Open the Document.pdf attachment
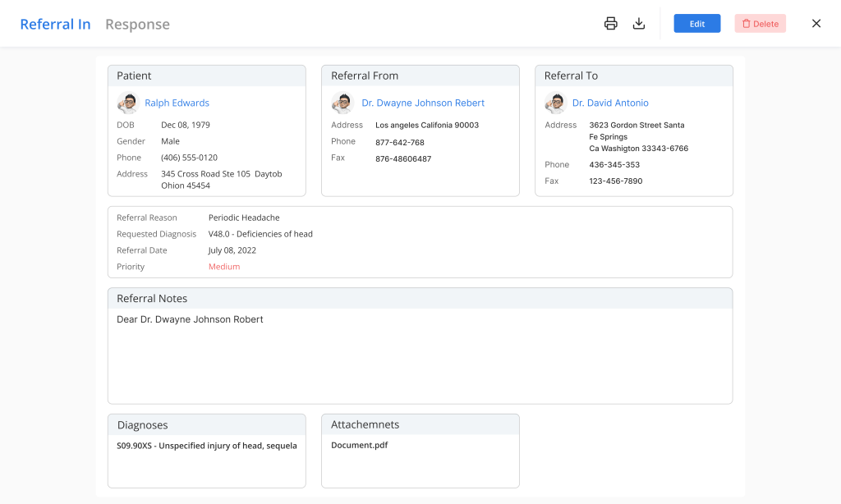The height and width of the screenshot is (504, 841). [359, 446]
